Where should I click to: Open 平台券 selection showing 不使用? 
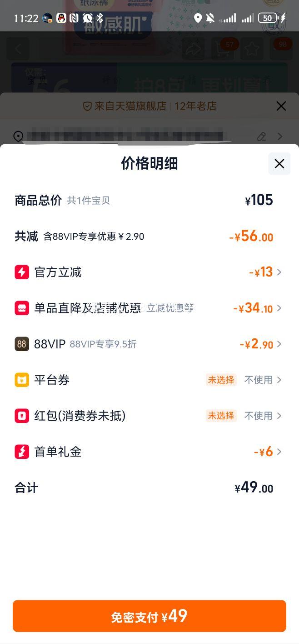coord(263,380)
